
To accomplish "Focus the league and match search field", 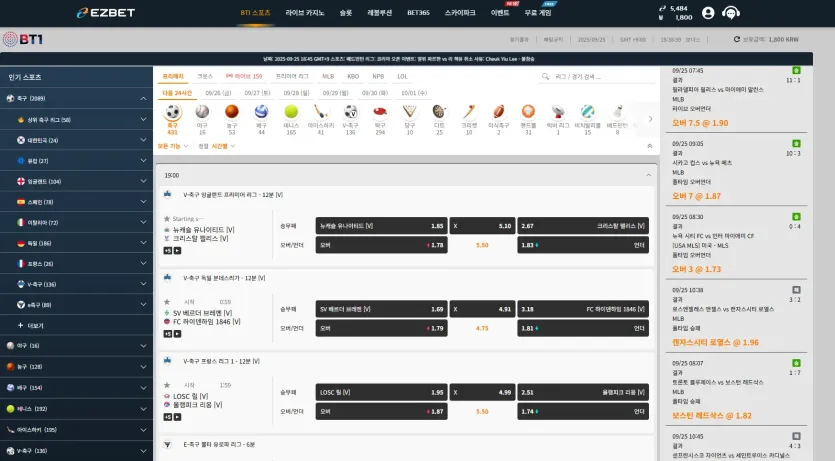I will pyautogui.click(x=599, y=77).
